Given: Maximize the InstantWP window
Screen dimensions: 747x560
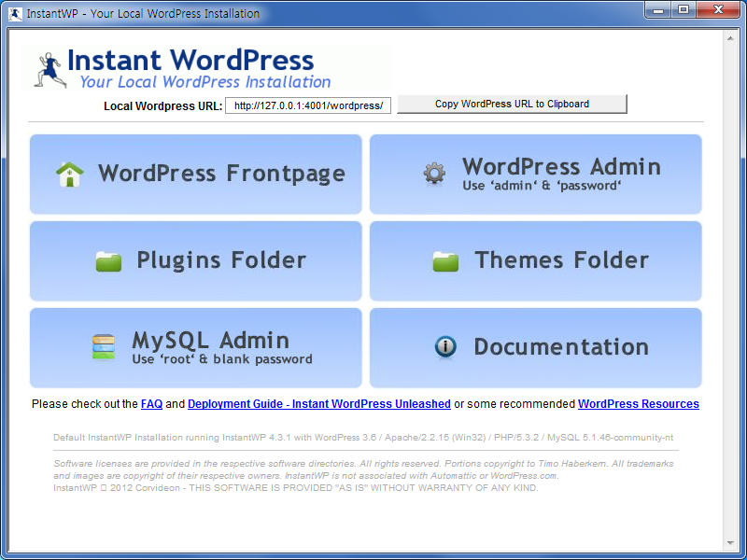Looking at the screenshot, I should click(683, 10).
